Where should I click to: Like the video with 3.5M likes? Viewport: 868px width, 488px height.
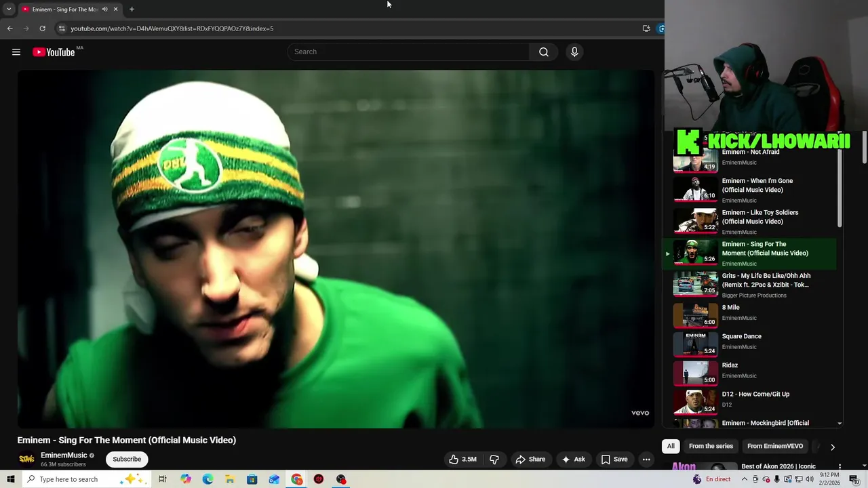pyautogui.click(x=462, y=459)
